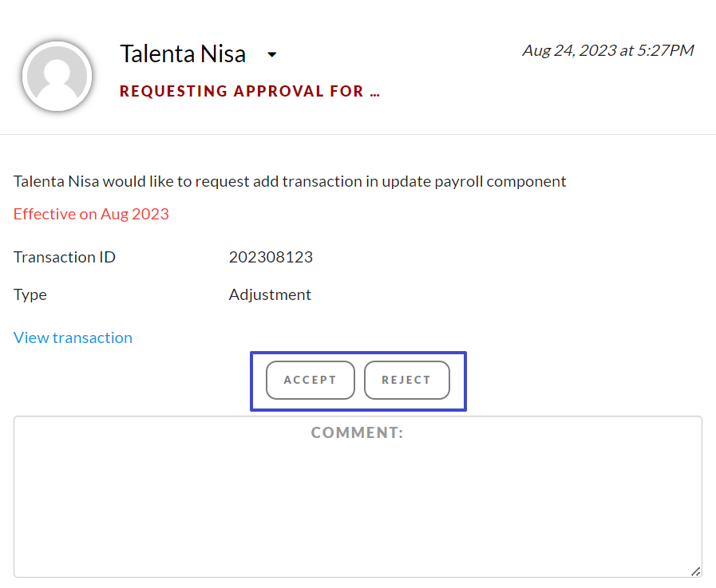
Task: Click the 'Requesting approval for ...' truncated heading
Action: pos(249,91)
